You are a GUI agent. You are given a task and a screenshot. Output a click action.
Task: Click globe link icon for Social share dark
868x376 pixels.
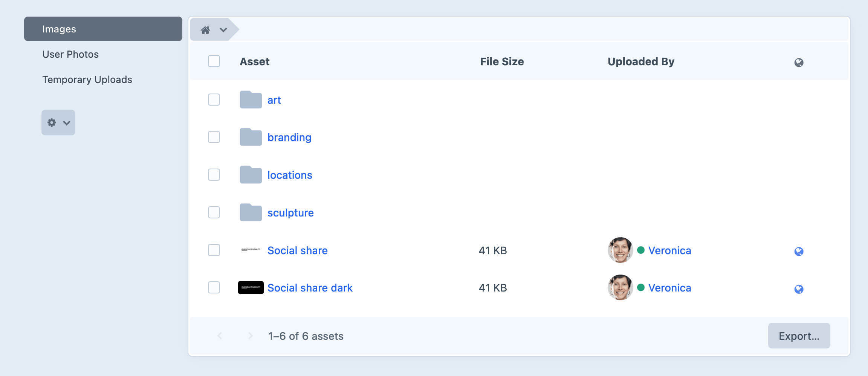click(799, 289)
